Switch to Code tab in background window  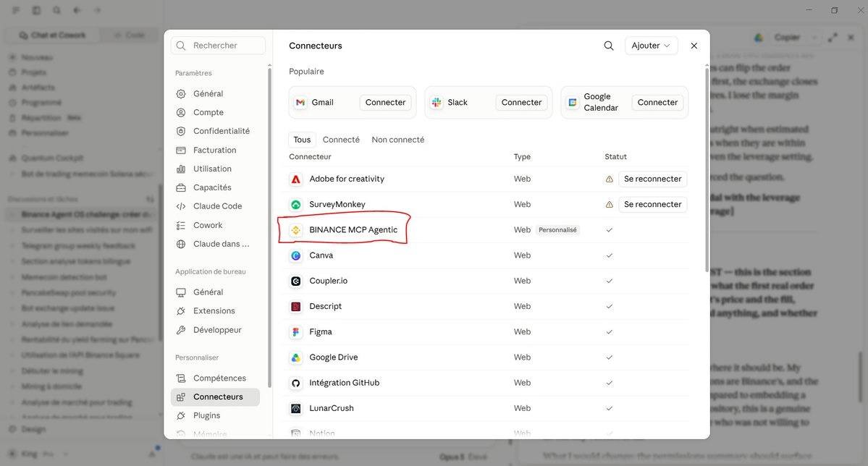129,35
